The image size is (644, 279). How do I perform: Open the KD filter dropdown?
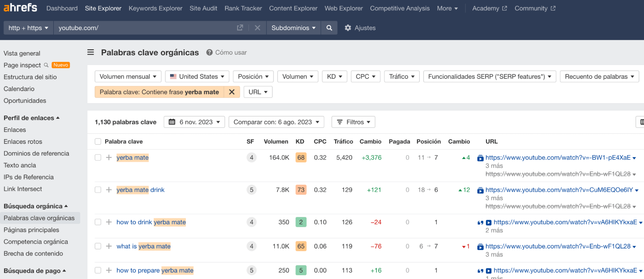point(334,77)
